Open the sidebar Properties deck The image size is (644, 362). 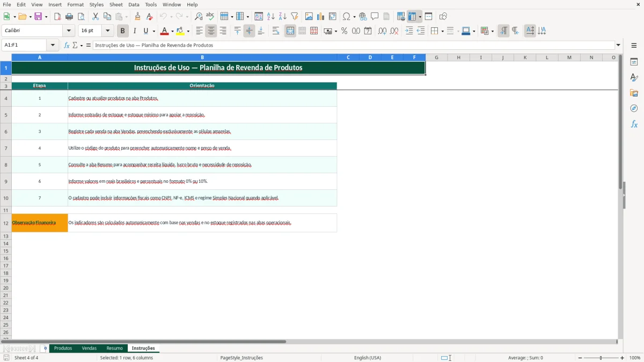click(x=634, y=62)
